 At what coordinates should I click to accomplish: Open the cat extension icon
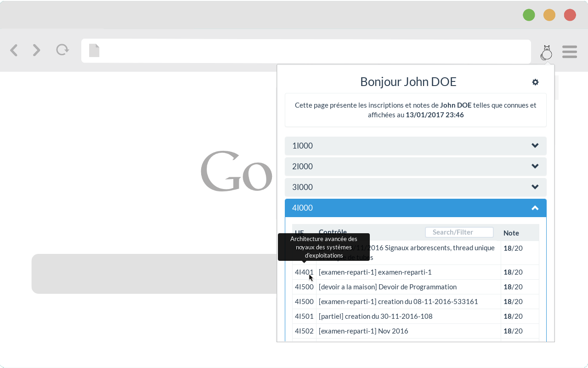coord(547,53)
